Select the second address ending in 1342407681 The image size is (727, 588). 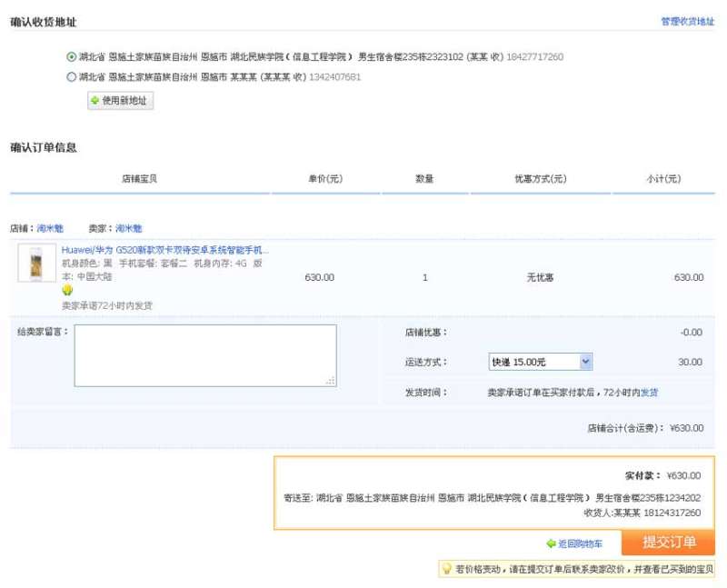72,77
